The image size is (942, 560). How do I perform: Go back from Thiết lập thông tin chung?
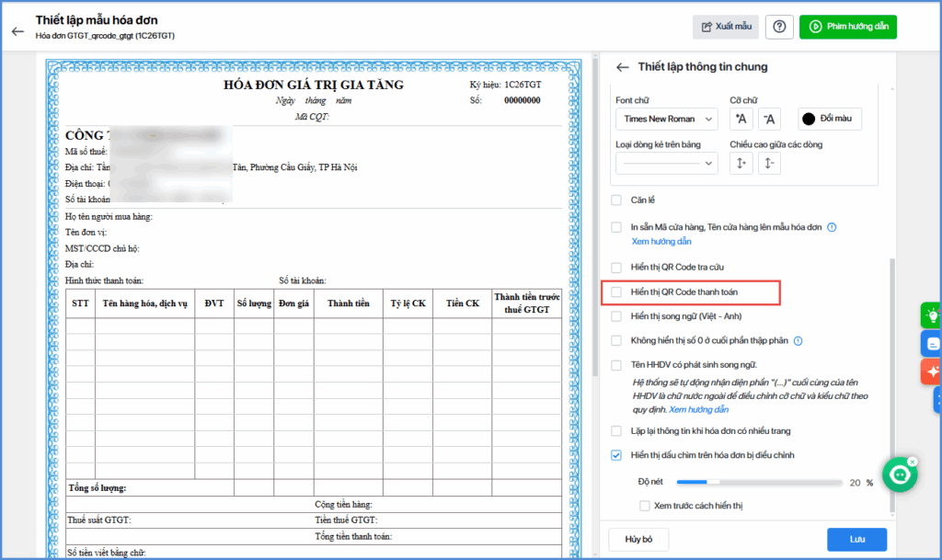[x=623, y=67]
